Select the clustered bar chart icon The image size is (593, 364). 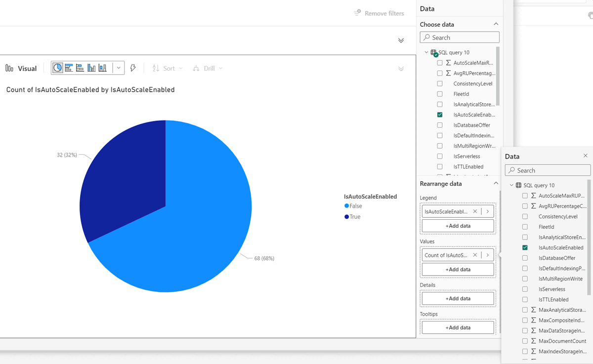pos(80,68)
